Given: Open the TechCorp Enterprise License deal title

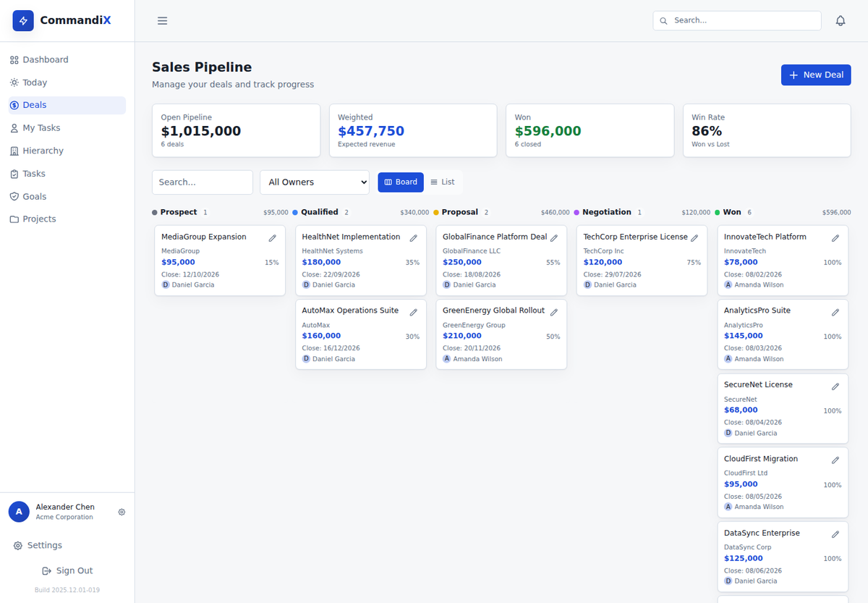Looking at the screenshot, I should (635, 237).
